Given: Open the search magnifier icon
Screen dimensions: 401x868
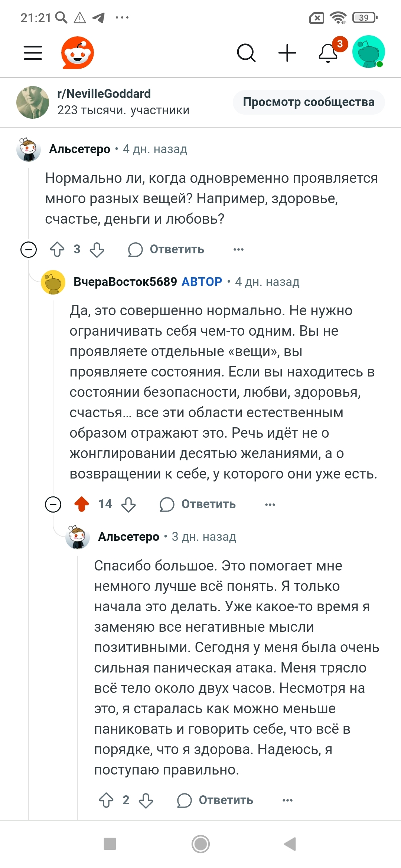Looking at the screenshot, I should (246, 53).
